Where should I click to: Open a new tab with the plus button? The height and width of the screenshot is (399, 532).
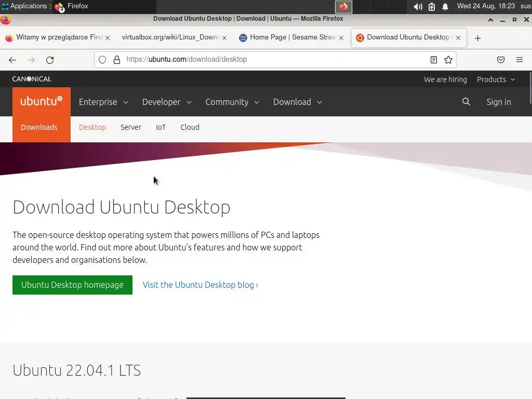pos(478,38)
